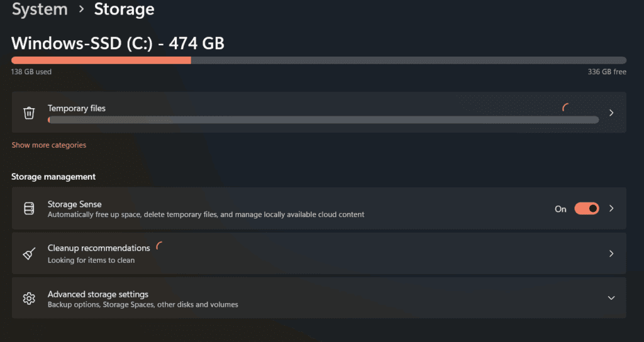Turn off the Storage Sense toggle
Image resolution: width=644 pixels, height=342 pixels.
(586, 209)
